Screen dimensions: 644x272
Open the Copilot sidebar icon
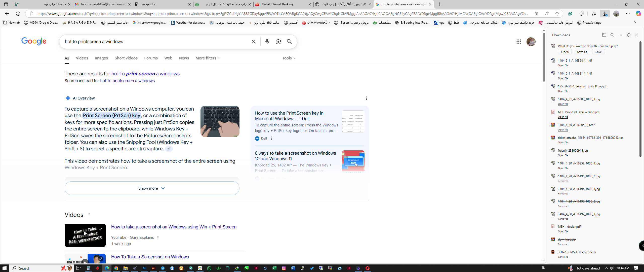(638, 14)
